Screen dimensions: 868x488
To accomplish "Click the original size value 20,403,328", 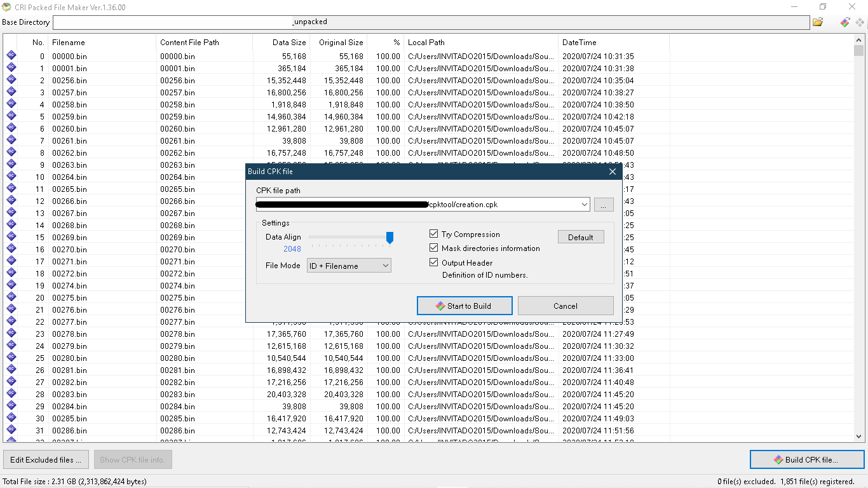I will (x=344, y=394).
